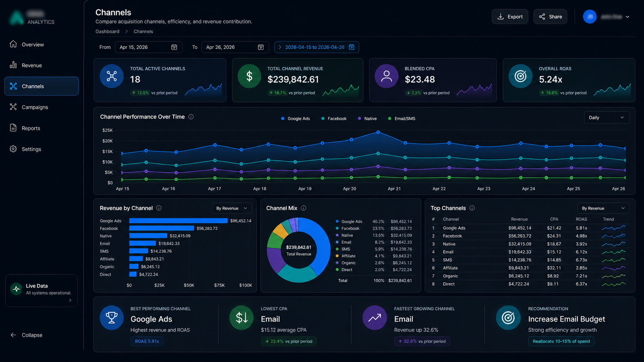This screenshot has height=362, width=644.
Task: Click the Direct row in Top Channels table
Action: point(530,284)
